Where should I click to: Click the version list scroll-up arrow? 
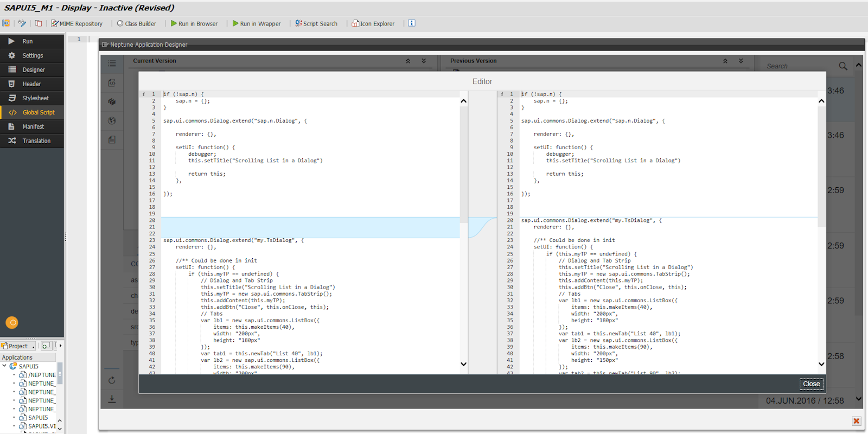tap(859, 65)
